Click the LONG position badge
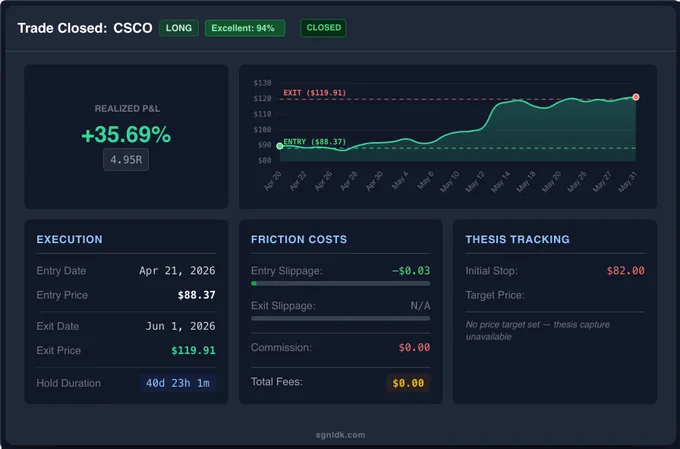 click(179, 28)
